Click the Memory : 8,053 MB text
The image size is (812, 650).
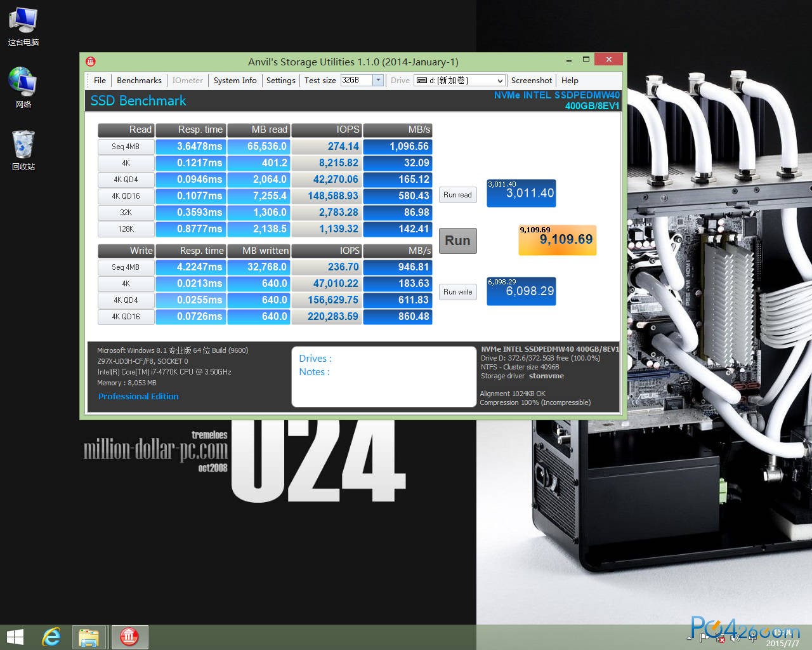click(x=126, y=383)
